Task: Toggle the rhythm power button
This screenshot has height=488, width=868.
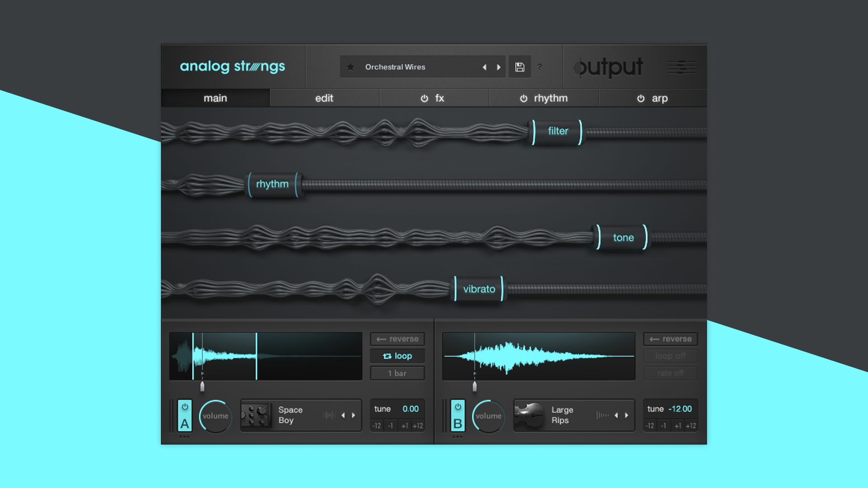Action: pos(523,98)
